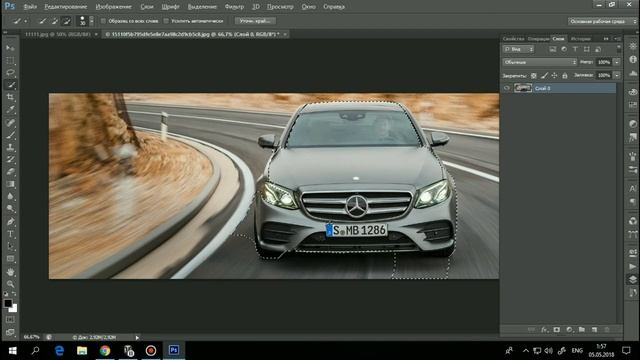Viewport: 640px width, 360px height.
Task: Select the Path Selection tool
Action: coord(10,247)
